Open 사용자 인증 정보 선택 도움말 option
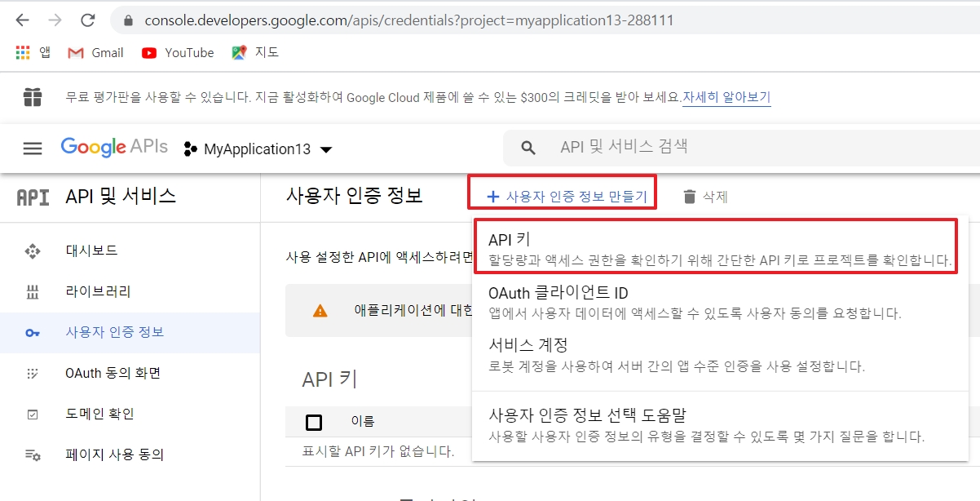 click(x=720, y=425)
